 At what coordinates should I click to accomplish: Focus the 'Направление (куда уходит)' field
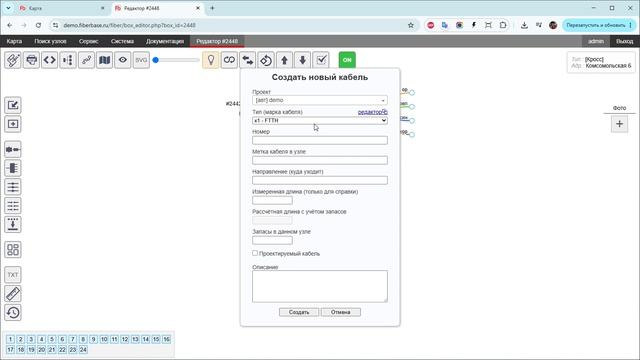click(320, 180)
